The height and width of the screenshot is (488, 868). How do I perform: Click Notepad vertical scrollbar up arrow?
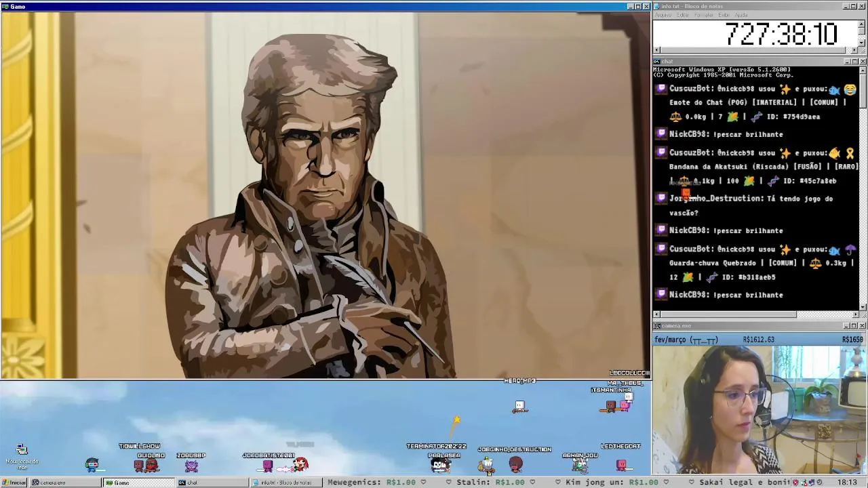coord(862,24)
